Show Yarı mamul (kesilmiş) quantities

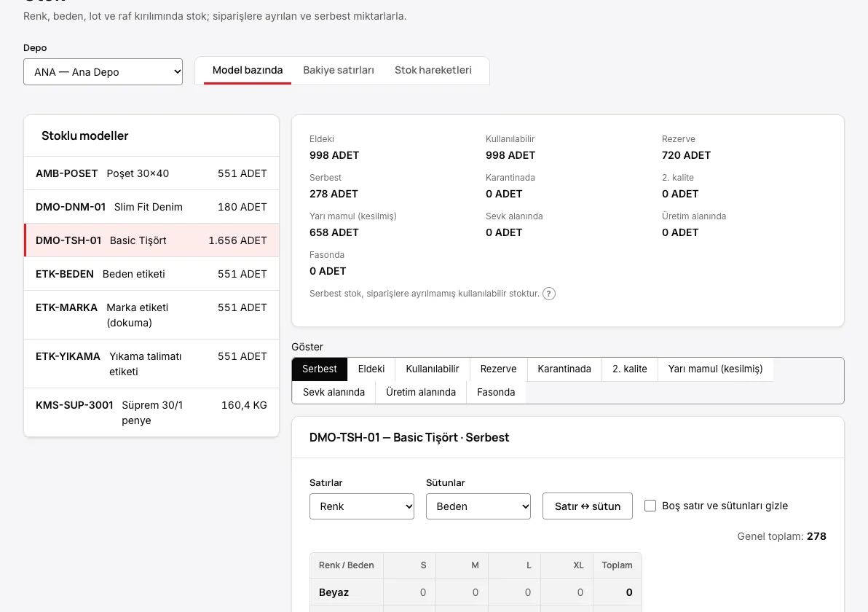pyautogui.click(x=715, y=369)
